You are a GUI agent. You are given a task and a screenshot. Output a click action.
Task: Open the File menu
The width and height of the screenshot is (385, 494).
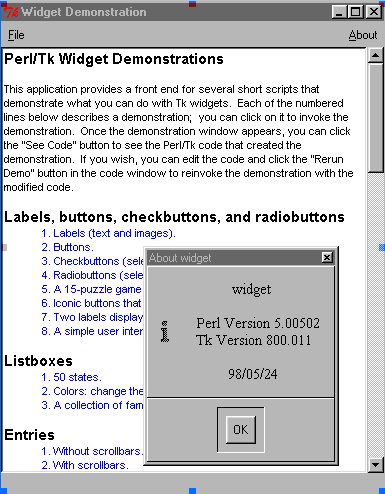[x=16, y=35]
